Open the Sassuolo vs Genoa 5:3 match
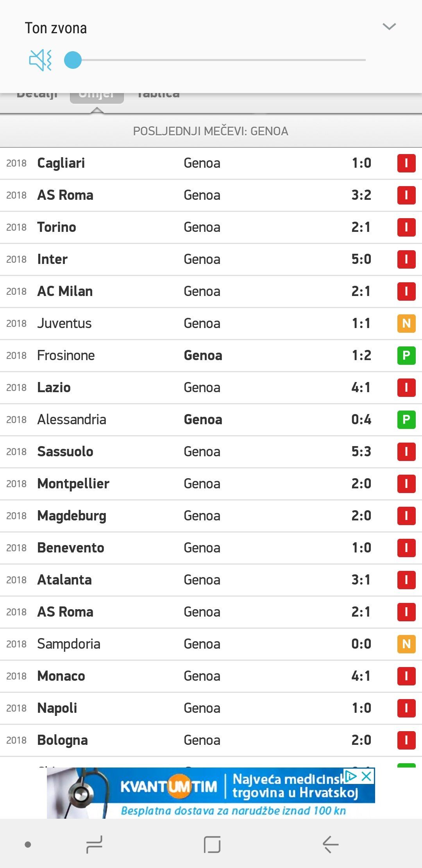422x868 pixels. pyautogui.click(x=195, y=452)
